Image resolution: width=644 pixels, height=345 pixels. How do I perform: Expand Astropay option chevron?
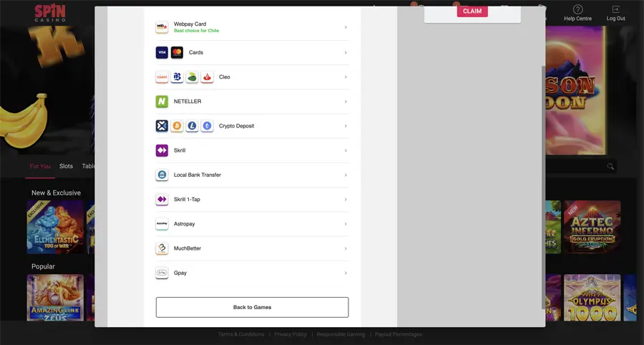pyautogui.click(x=346, y=224)
